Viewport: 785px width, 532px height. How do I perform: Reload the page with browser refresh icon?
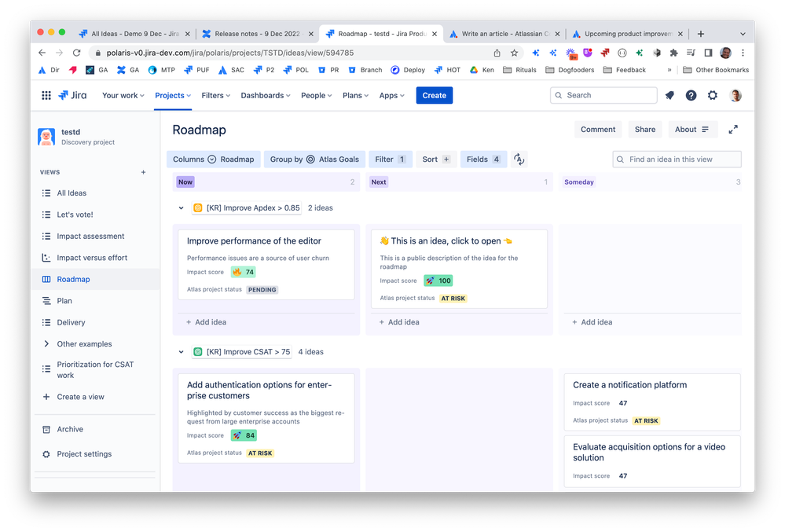[76, 53]
